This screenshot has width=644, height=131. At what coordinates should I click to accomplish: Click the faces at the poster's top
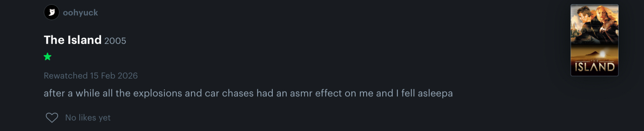click(x=594, y=19)
